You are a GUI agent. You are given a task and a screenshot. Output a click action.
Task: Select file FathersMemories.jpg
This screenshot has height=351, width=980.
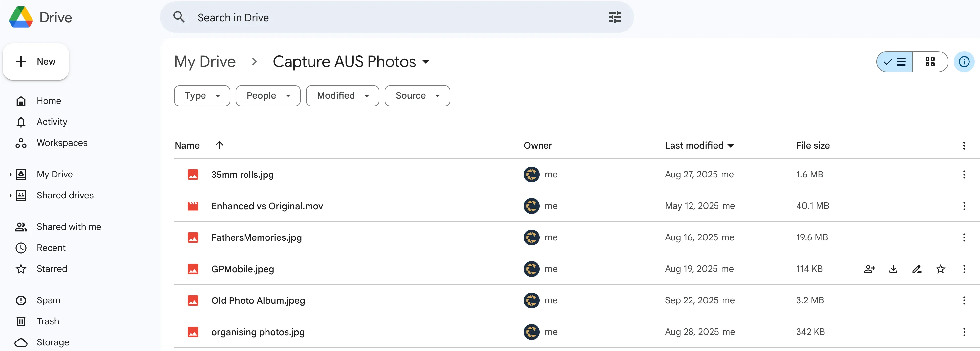pyautogui.click(x=256, y=237)
